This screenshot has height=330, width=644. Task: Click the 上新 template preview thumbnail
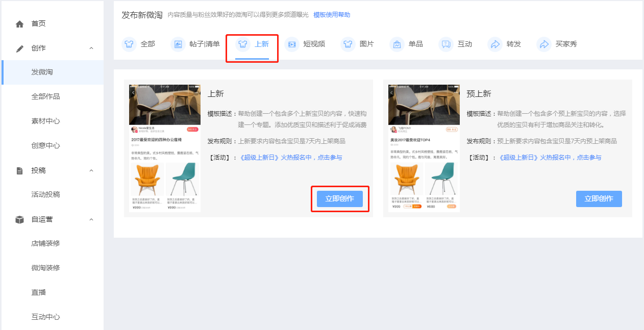coord(165,148)
